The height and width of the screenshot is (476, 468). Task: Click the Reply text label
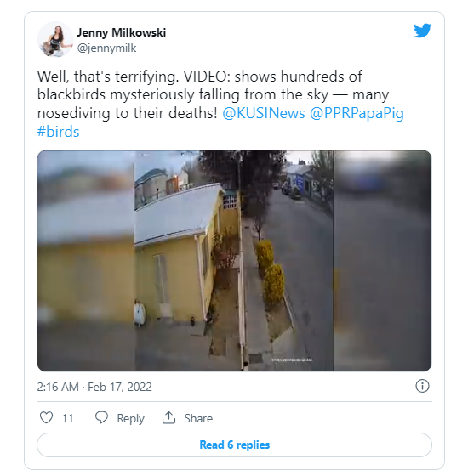(x=131, y=418)
